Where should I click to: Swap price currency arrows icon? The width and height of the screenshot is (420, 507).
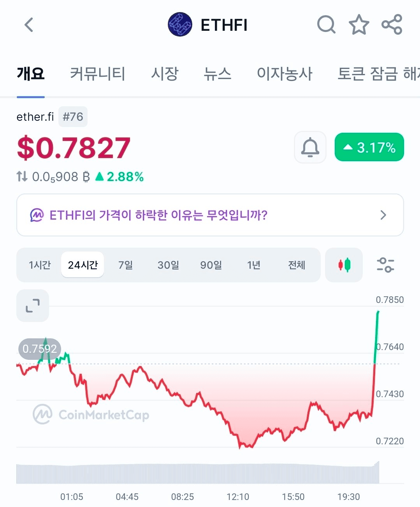point(22,177)
